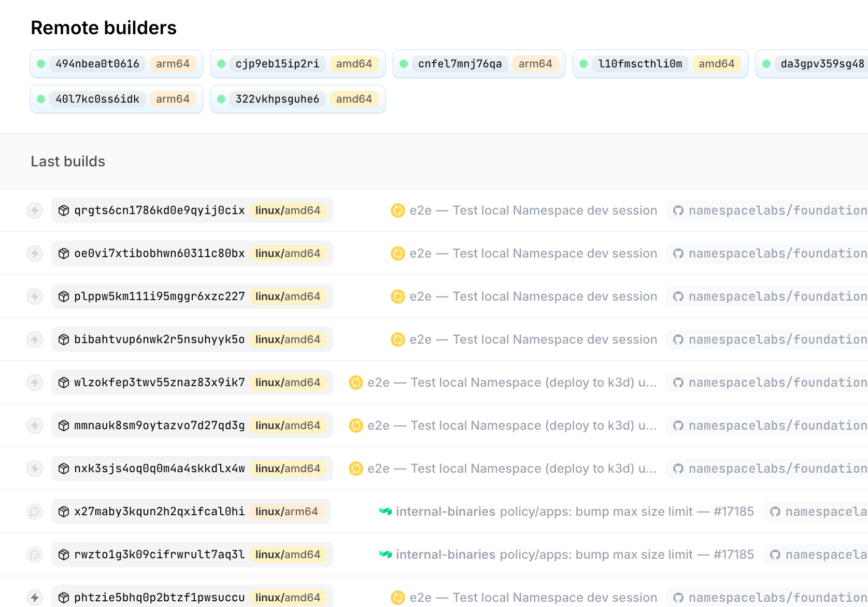Click status icon in phtzie5bhq0p2btzf1pwsuccu row

coord(397,598)
